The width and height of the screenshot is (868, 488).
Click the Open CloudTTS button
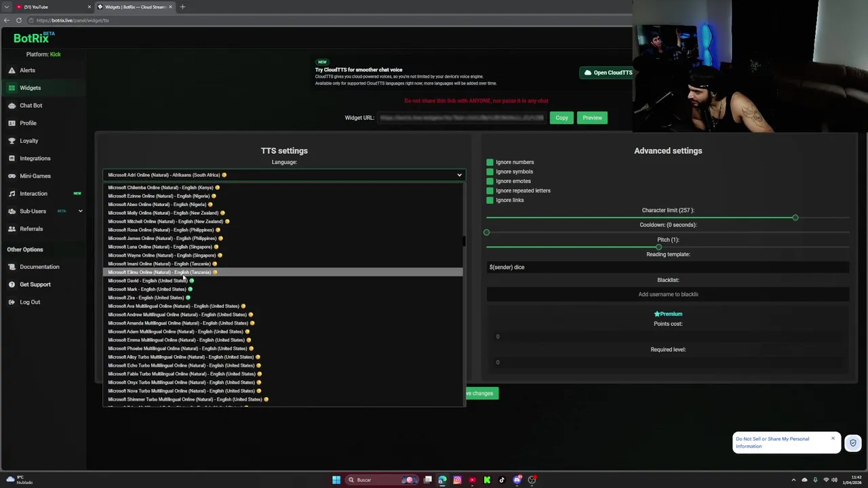pos(608,73)
